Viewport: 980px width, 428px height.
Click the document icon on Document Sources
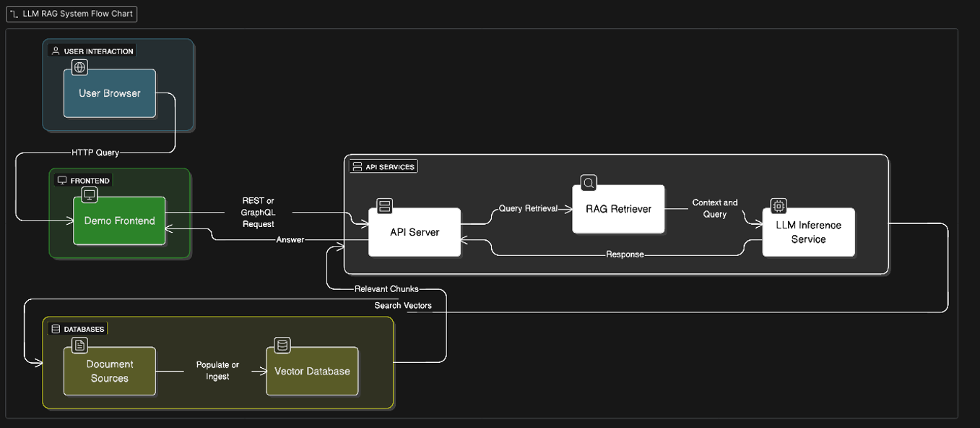tap(79, 345)
